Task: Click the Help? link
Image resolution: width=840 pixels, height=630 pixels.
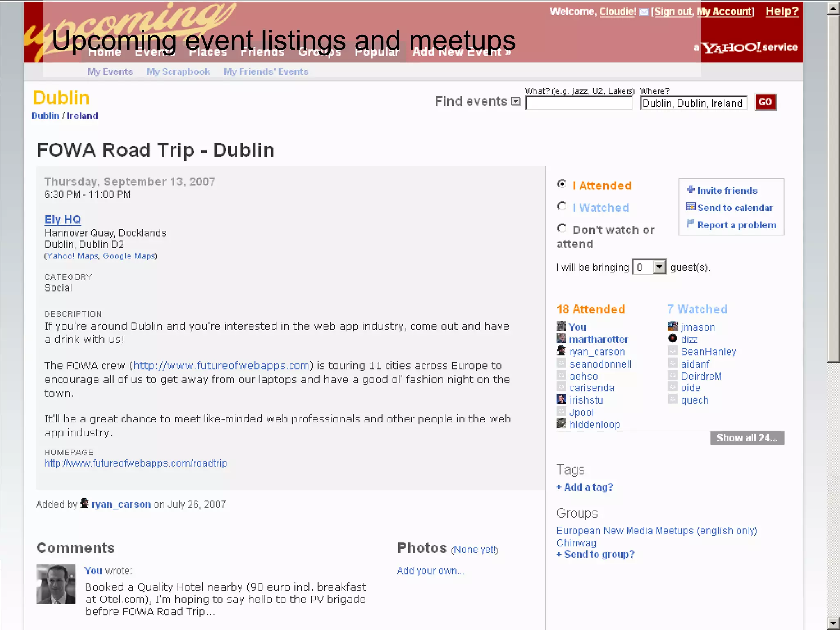Action: click(x=782, y=11)
